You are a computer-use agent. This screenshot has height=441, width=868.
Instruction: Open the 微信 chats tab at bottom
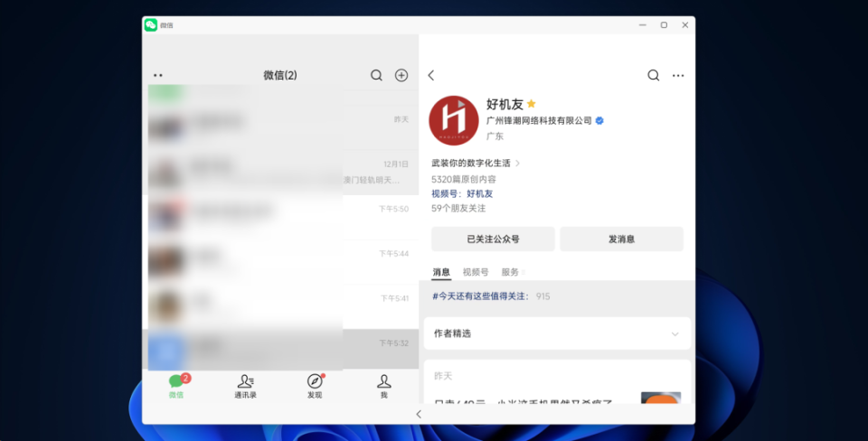point(176,386)
